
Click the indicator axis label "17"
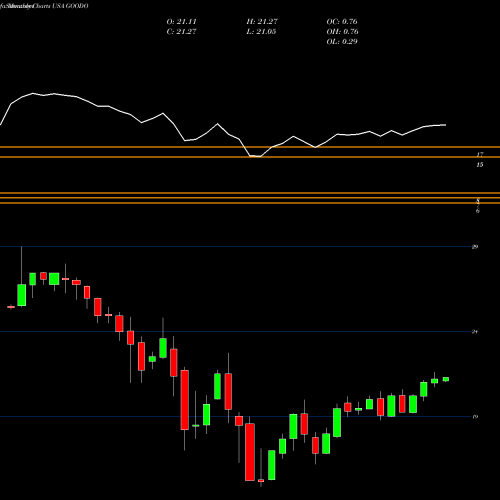pyautogui.click(x=480, y=155)
